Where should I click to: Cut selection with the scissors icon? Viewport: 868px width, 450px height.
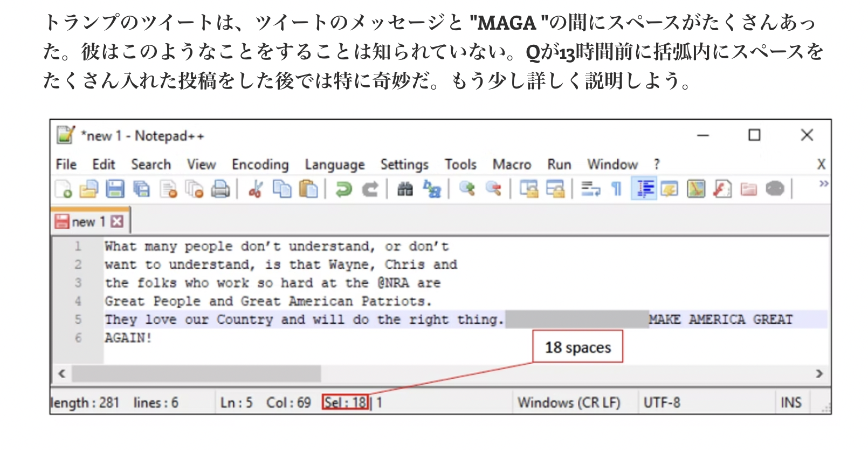point(255,189)
